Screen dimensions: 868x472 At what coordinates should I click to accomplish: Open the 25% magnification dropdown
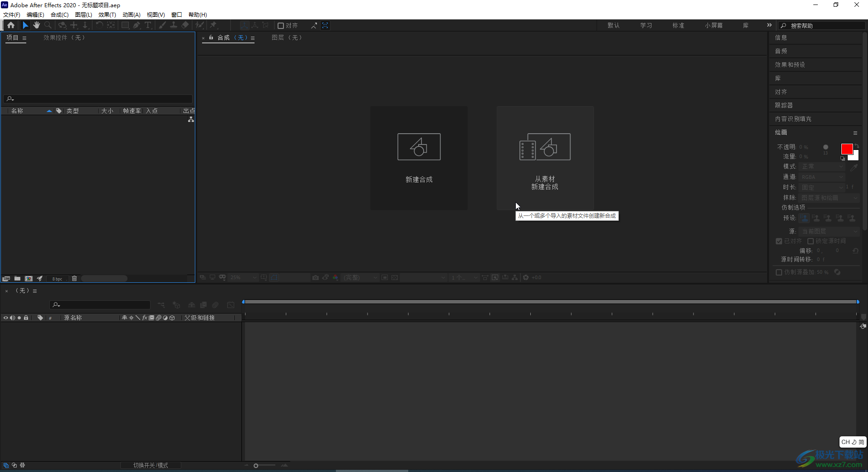pos(243,278)
